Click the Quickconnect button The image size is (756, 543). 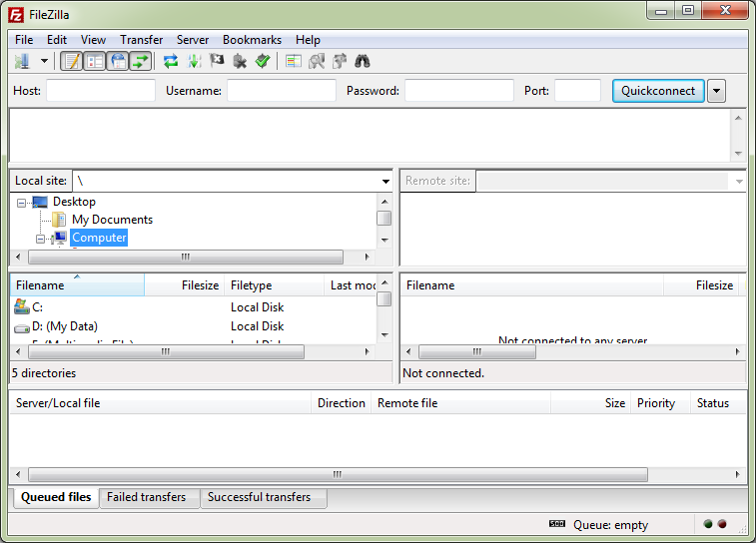(x=658, y=91)
